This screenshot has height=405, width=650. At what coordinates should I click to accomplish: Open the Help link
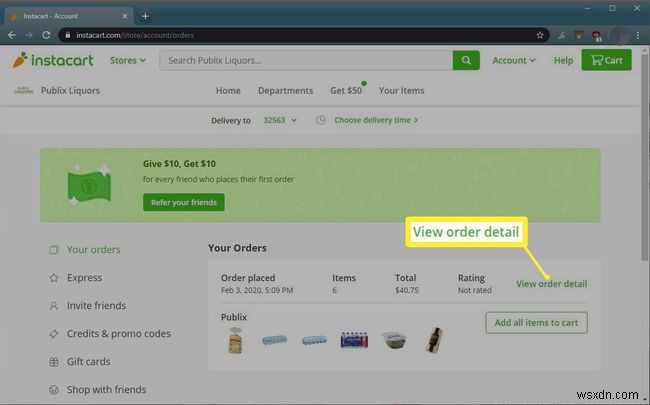click(x=563, y=61)
